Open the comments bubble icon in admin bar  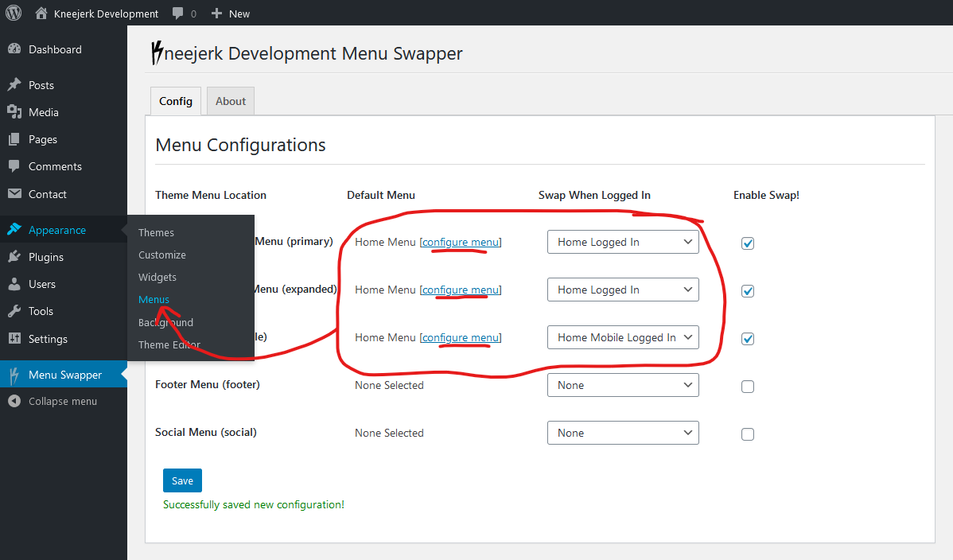click(177, 14)
